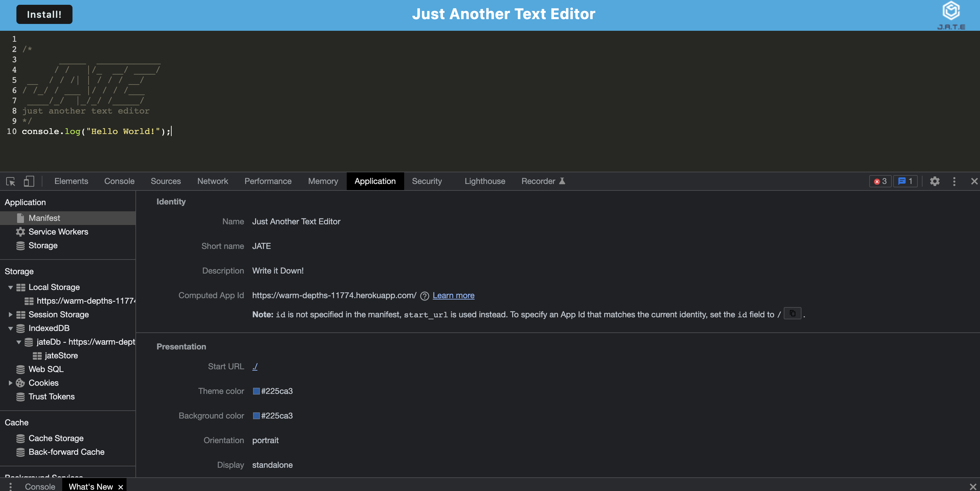Collapse the IndexedDB tree node
The height and width of the screenshot is (491, 980).
[11, 328]
